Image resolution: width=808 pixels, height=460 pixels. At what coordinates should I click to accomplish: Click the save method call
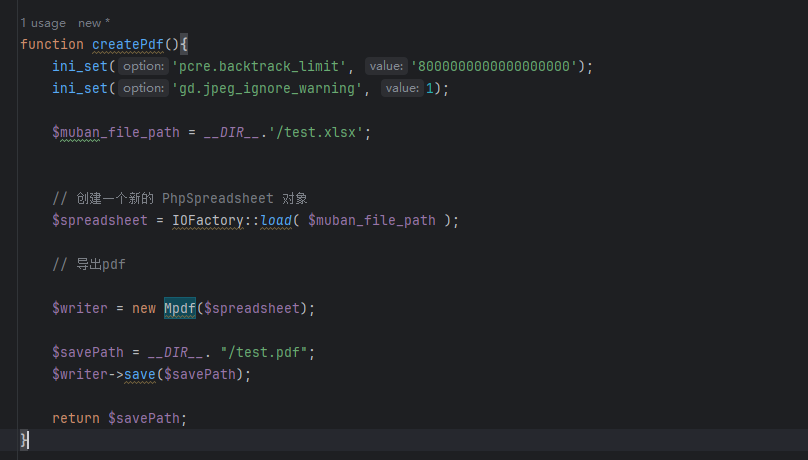pos(140,374)
